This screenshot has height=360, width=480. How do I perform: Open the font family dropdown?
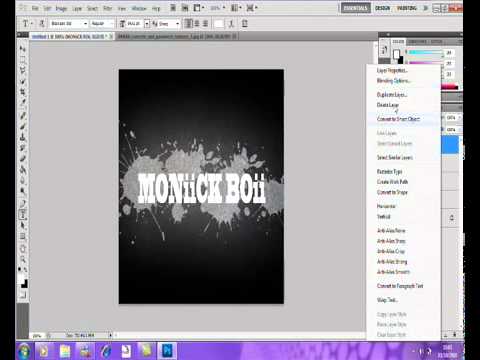point(85,23)
